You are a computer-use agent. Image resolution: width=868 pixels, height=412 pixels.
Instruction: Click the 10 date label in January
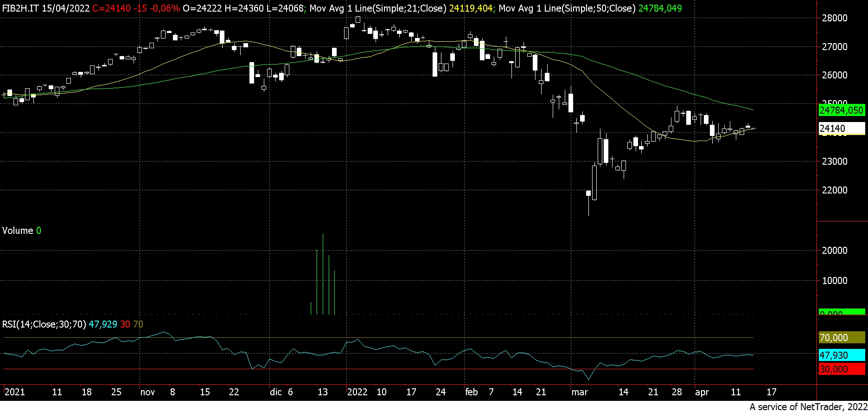pyautogui.click(x=382, y=393)
